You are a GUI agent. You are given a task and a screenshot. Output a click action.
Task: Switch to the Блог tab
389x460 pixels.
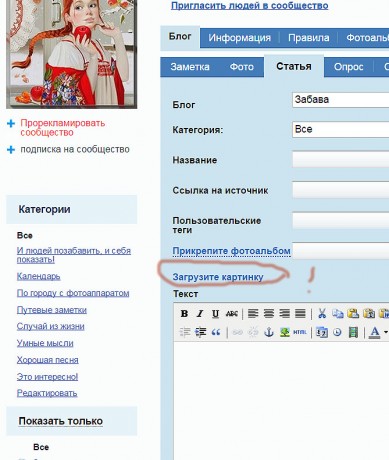[x=180, y=36]
